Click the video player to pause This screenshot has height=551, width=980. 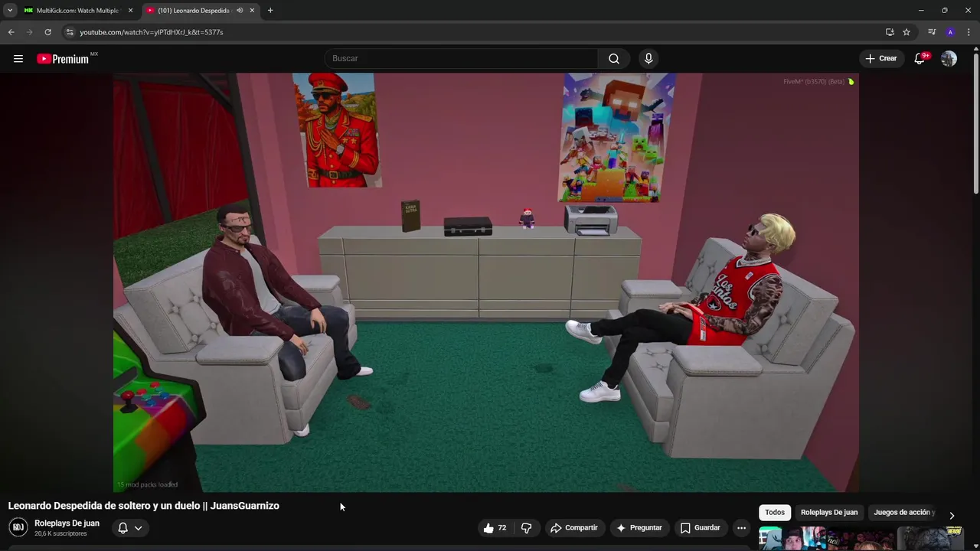point(485,282)
